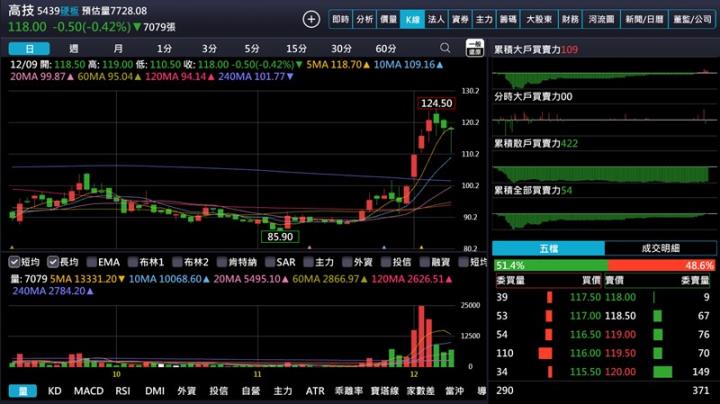Select the MACD indicator tab
Viewport: 720px width, 404px height.
point(88,391)
